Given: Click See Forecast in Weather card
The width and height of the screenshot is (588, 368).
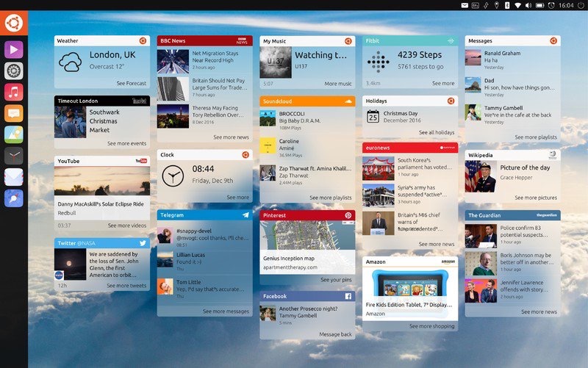Looking at the screenshot, I should click(x=132, y=83).
